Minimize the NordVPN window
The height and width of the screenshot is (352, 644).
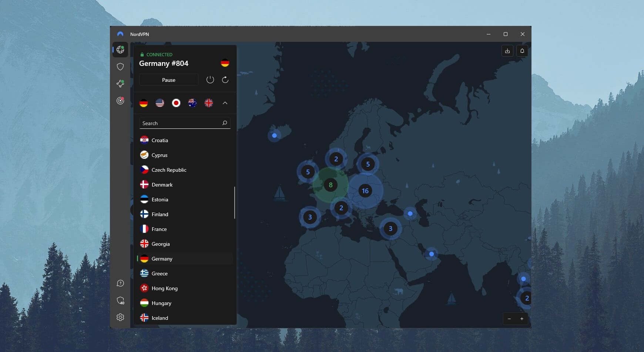489,34
